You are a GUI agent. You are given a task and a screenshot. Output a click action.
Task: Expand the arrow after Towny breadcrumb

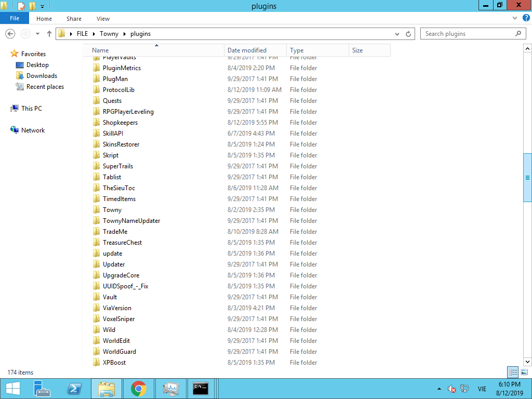pos(124,34)
